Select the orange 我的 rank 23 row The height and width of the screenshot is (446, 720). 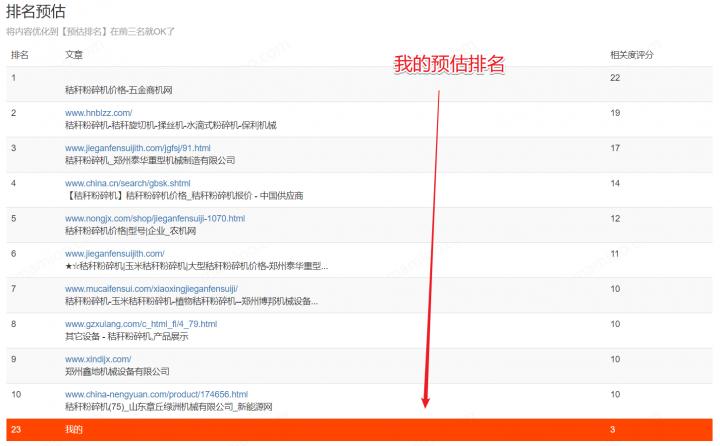click(360, 430)
